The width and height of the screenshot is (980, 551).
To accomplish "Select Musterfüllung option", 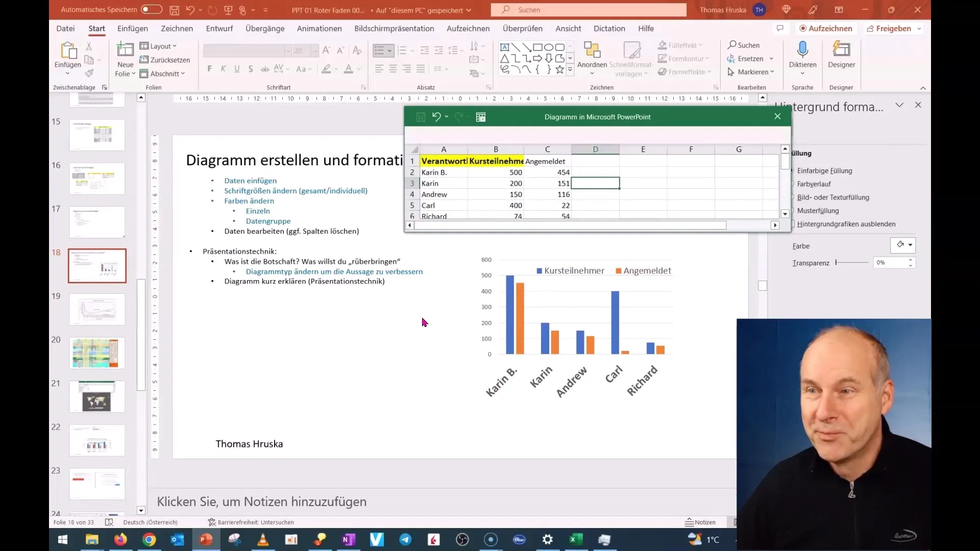I will coord(818,211).
